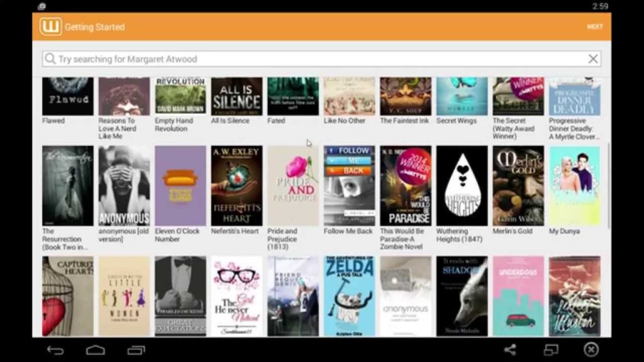Choose the Nefertiti's Heart cover

[x=236, y=185]
